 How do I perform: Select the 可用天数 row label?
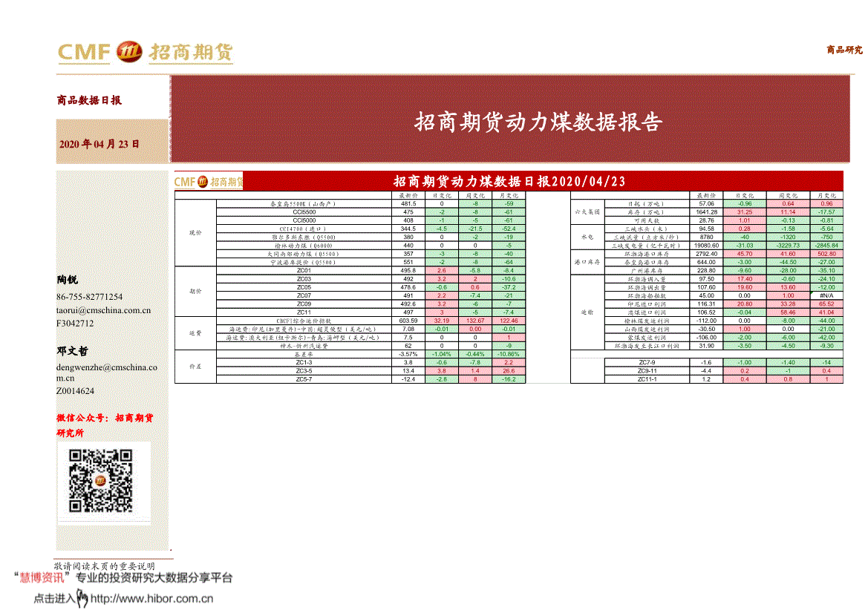[647, 220]
